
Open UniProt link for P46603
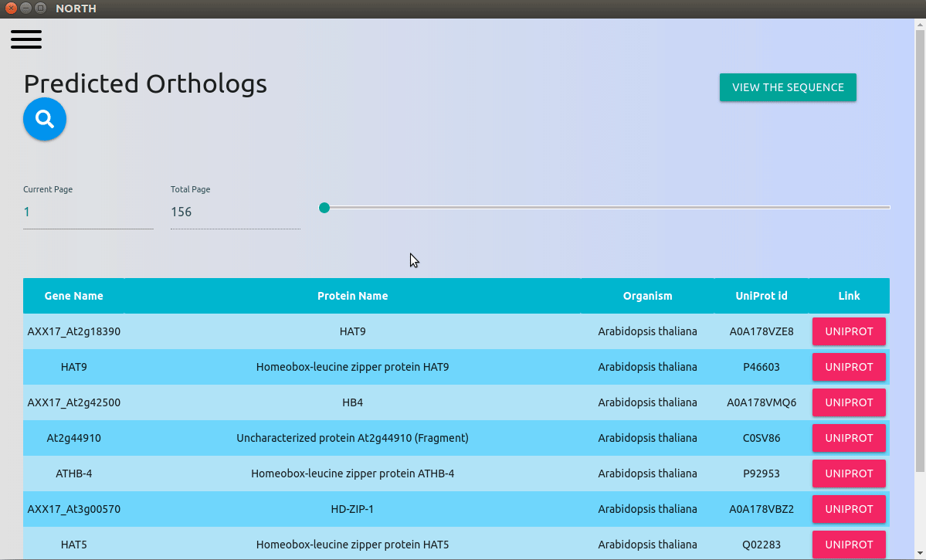849,367
